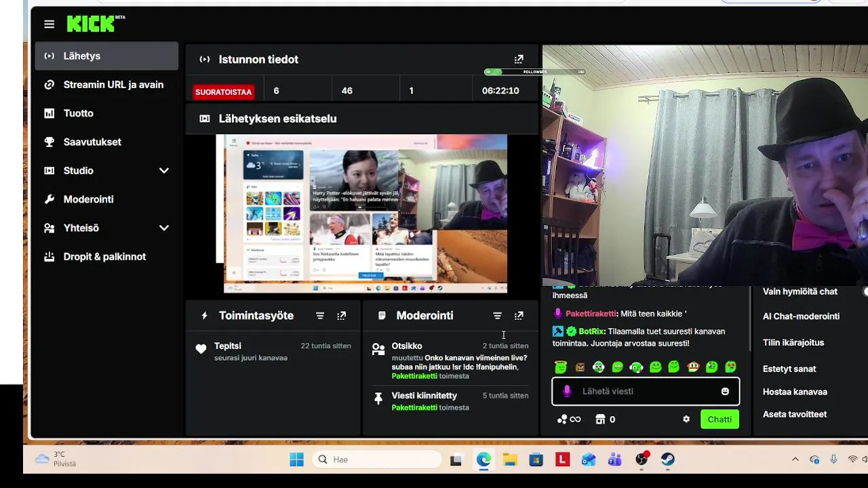Click BotRix username in chat
Image resolution: width=868 pixels, height=488 pixels.
pyautogui.click(x=592, y=331)
